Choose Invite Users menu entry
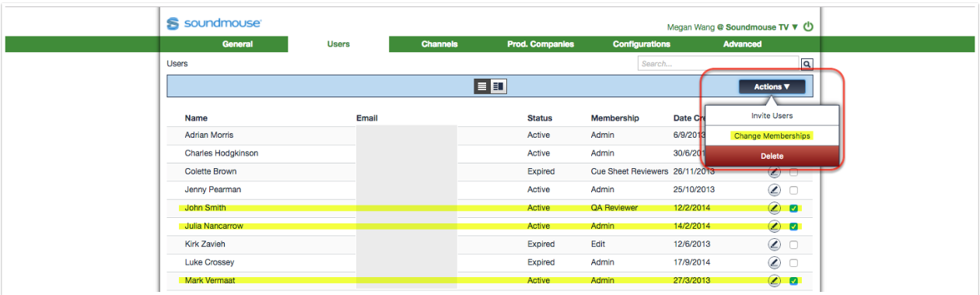This screenshot has width=980, height=295. pyautogui.click(x=772, y=115)
